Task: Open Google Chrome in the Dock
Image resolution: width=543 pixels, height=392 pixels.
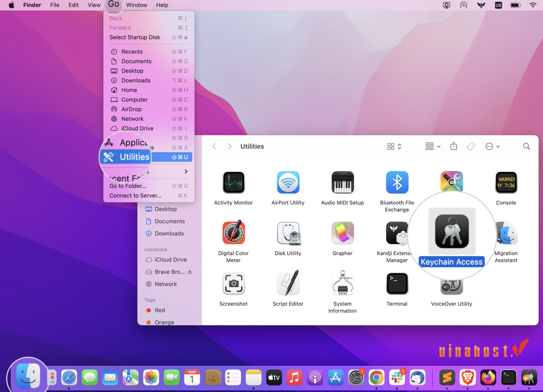Action: click(x=376, y=377)
